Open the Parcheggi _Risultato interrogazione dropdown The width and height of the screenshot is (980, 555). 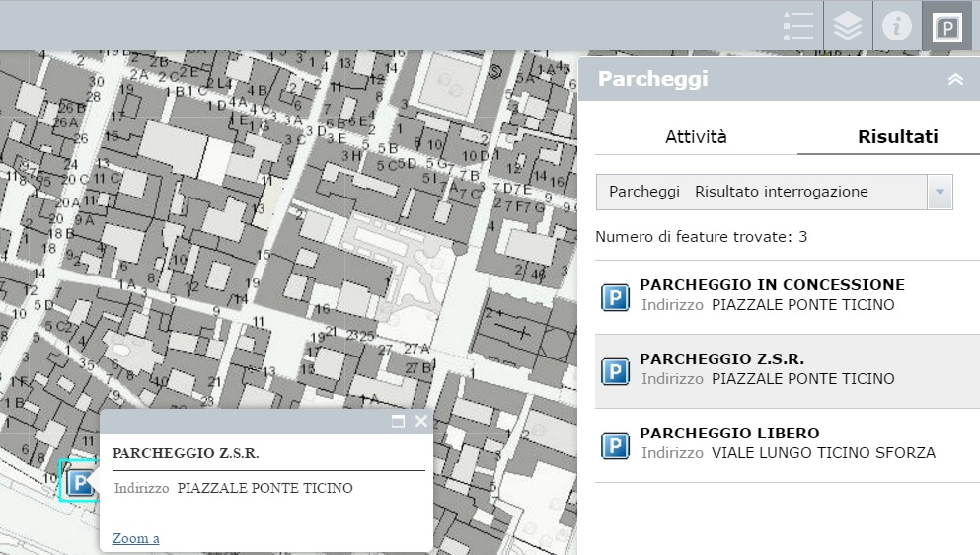[761, 192]
